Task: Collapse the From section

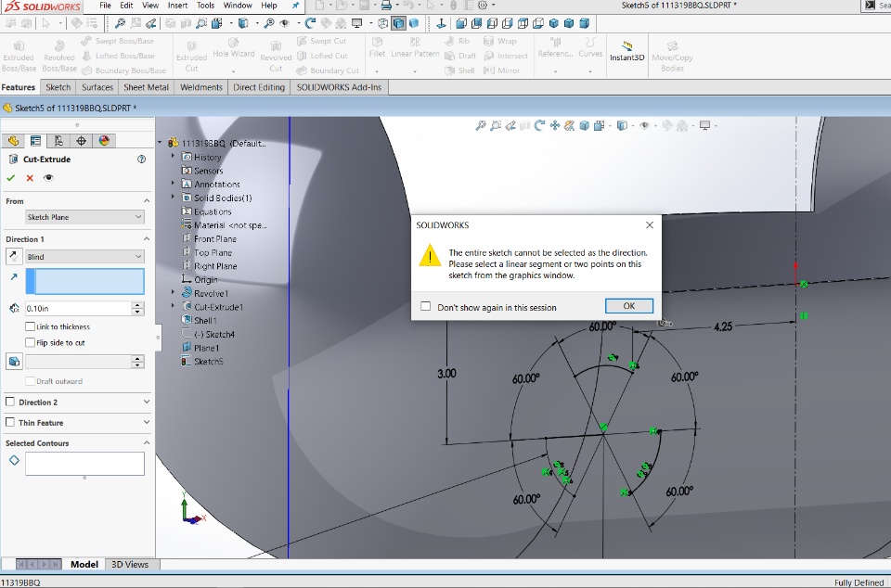Action: tap(147, 201)
